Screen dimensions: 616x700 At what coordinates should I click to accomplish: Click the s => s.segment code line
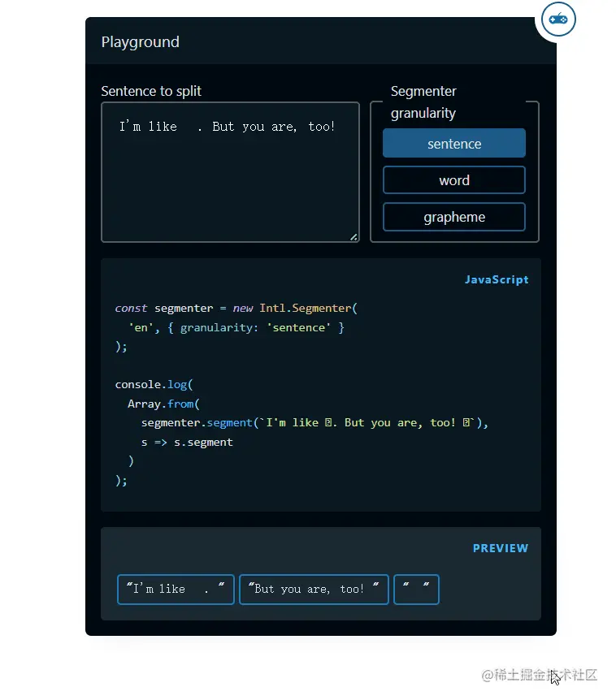(x=187, y=443)
